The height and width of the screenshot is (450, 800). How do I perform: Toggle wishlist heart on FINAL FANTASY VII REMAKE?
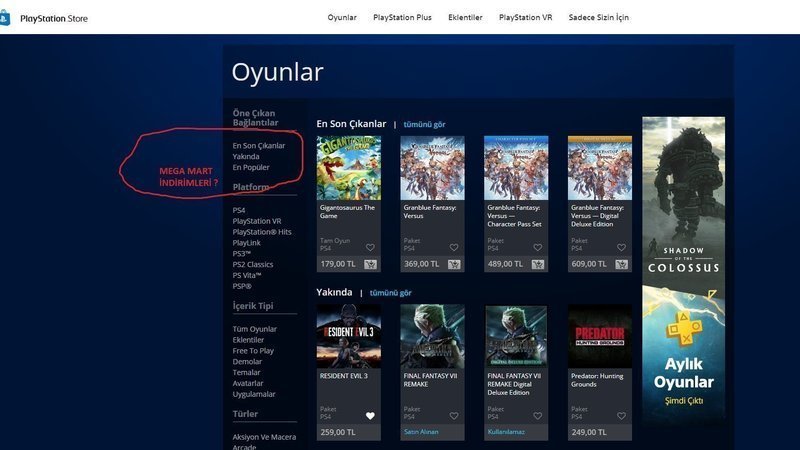click(x=454, y=416)
